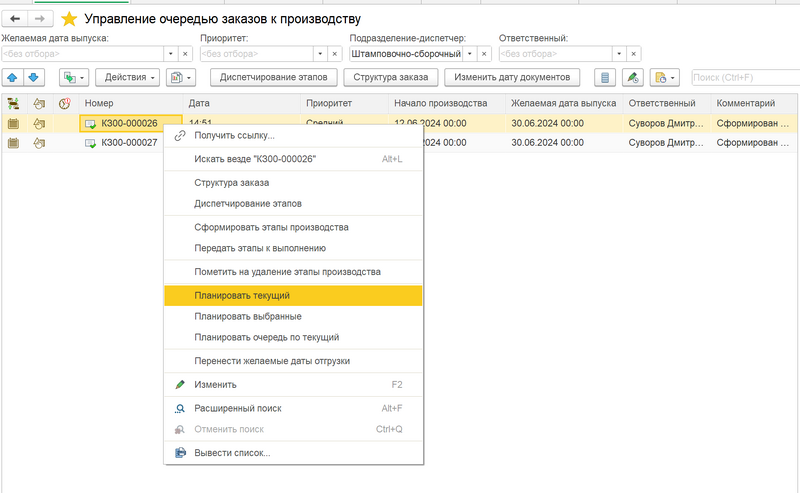Go forward with the right arrow button
The width and height of the screenshot is (800, 493).
pos(40,19)
